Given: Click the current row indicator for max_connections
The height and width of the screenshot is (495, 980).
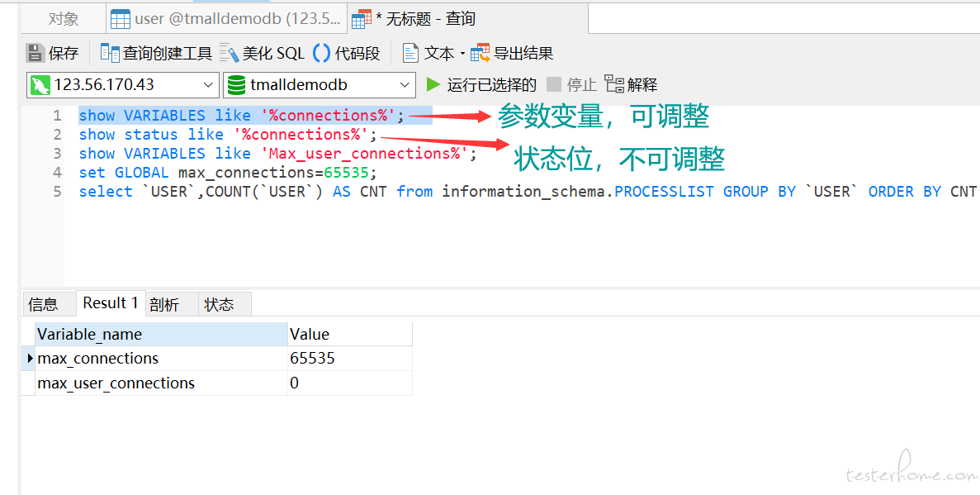Looking at the screenshot, I should pyautogui.click(x=29, y=359).
